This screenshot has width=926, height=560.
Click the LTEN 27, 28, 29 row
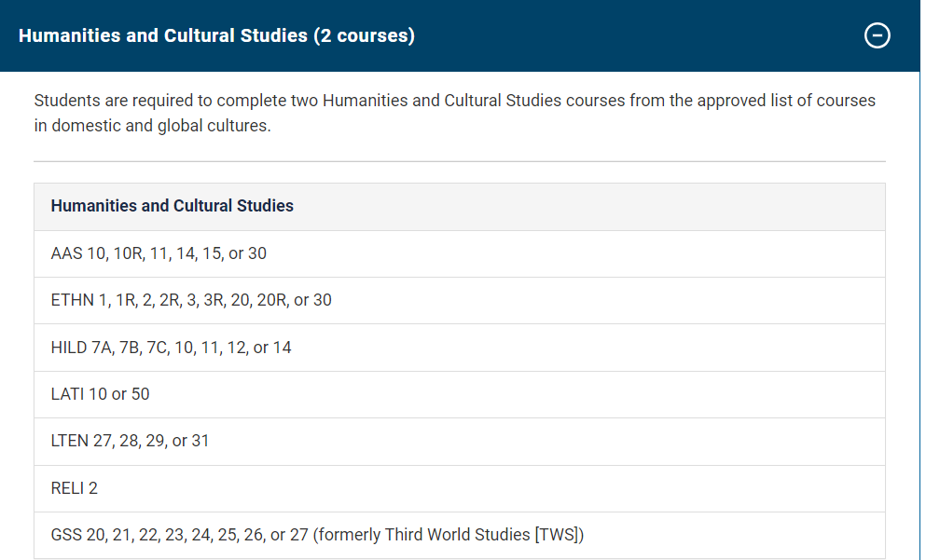tap(130, 441)
